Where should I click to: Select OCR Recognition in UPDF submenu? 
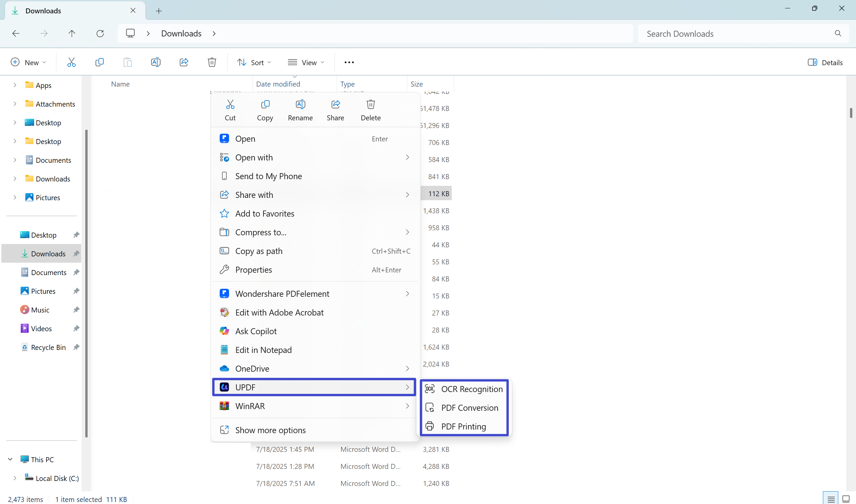pyautogui.click(x=464, y=389)
